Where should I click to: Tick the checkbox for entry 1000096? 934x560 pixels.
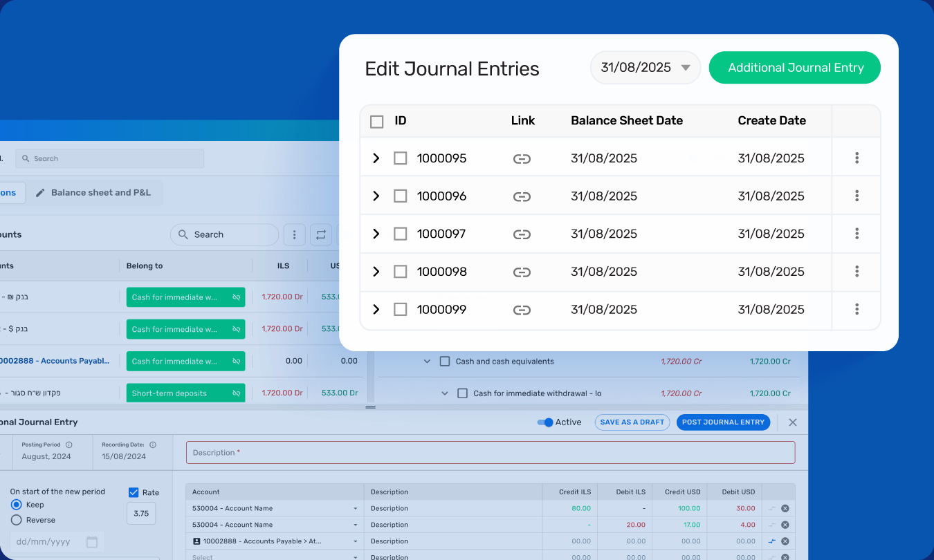(400, 196)
